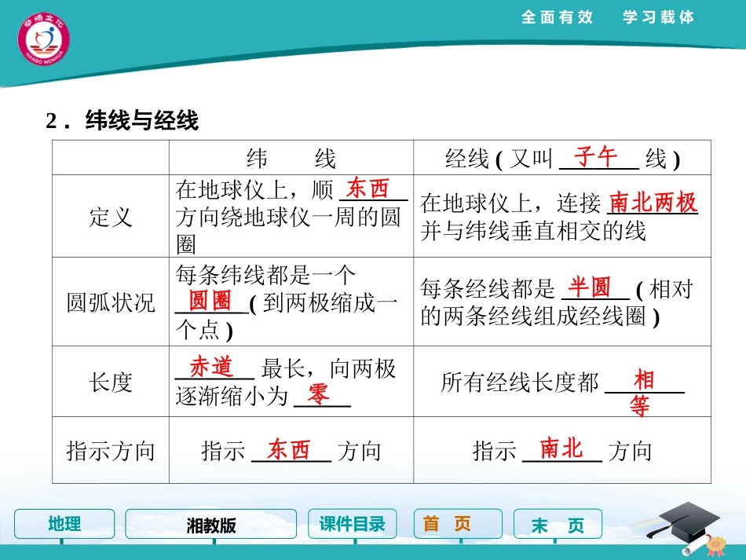Open 课件目录 courseware contents
The image size is (746, 560).
(352, 524)
